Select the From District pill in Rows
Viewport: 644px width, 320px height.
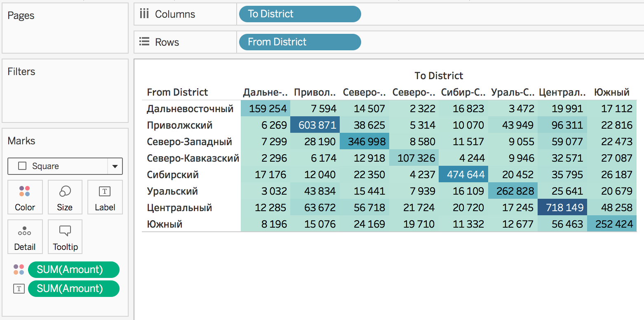coord(300,42)
